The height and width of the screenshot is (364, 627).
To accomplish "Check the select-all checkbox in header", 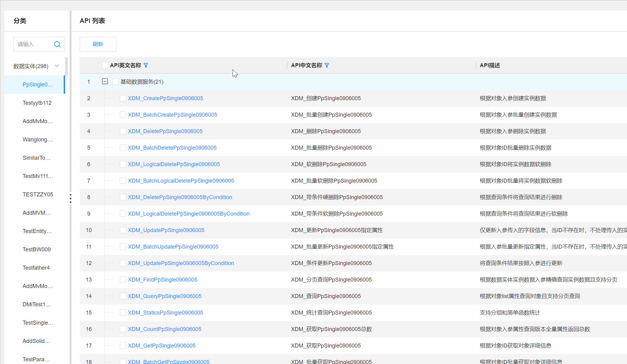I will tap(105, 65).
